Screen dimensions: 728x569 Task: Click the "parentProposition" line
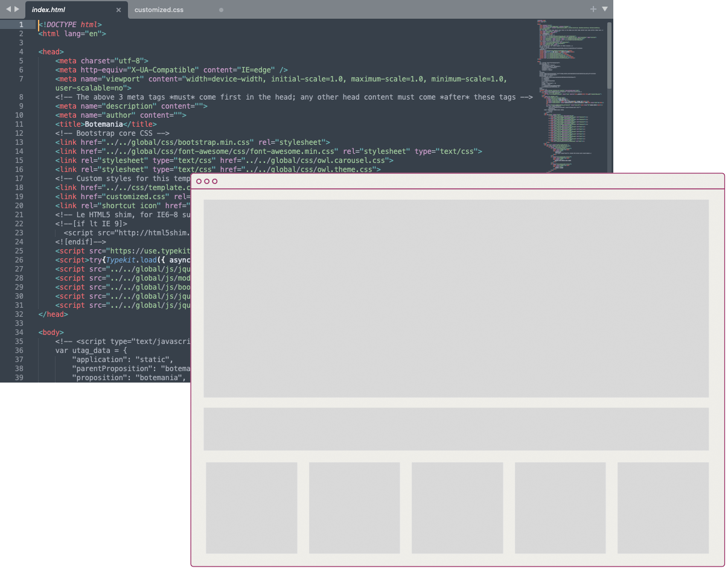pos(132,369)
